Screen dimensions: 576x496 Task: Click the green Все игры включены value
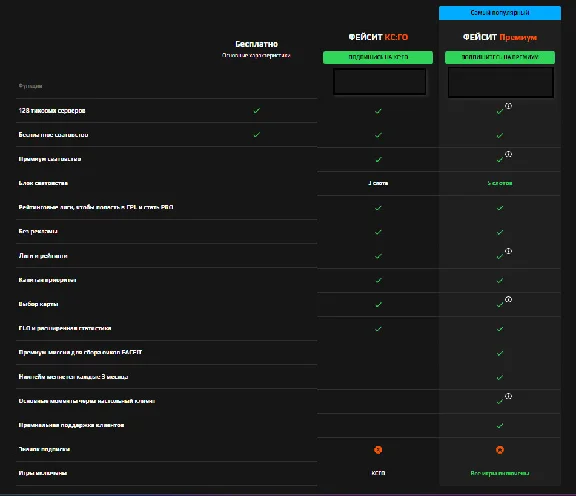(x=500, y=473)
